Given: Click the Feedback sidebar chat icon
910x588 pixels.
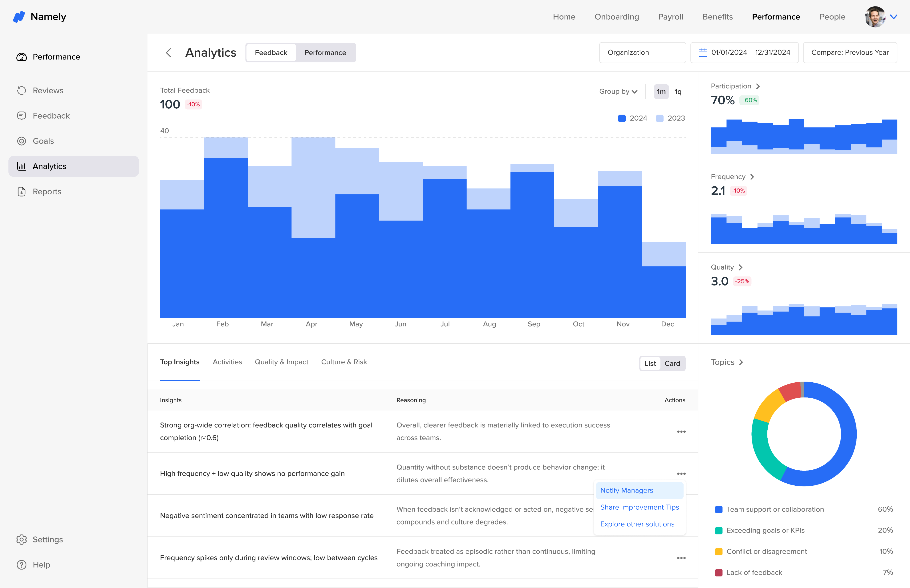Looking at the screenshot, I should click(21, 116).
